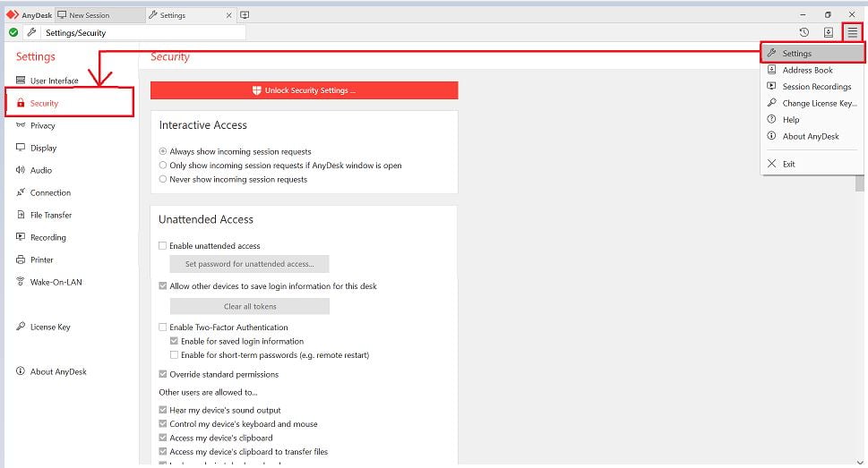The width and height of the screenshot is (868, 468).
Task: Click About AnyDesk info icon in dropdown menu
Action: 771,136
